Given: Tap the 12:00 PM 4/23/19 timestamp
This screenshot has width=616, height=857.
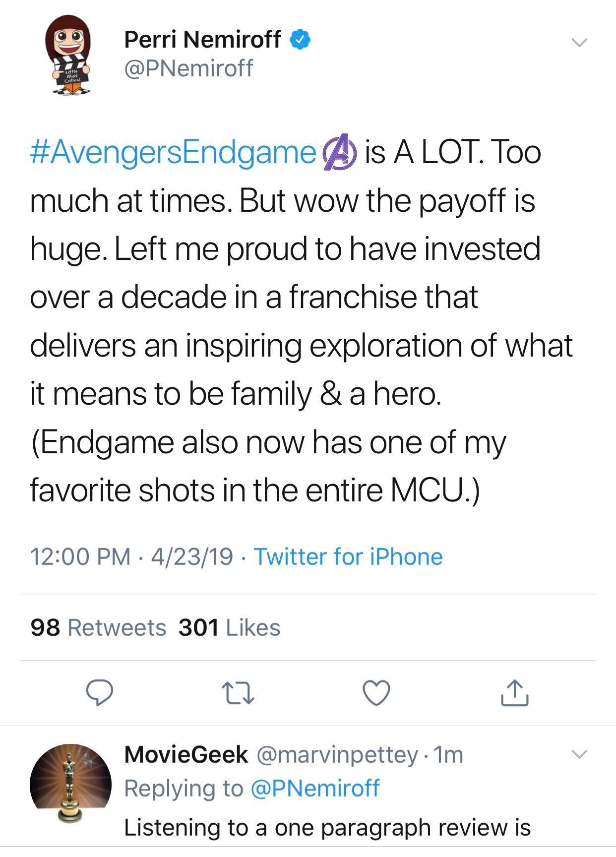Looking at the screenshot, I should pos(131,556).
